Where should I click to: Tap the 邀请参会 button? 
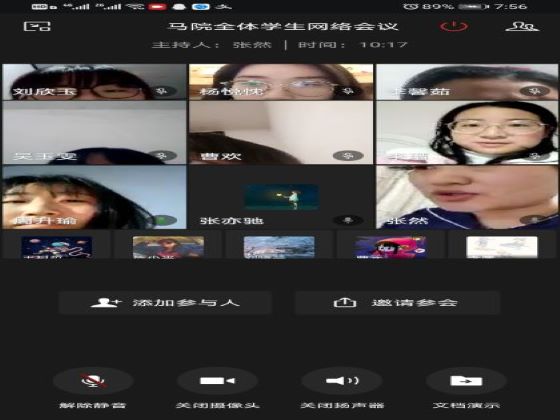(397, 303)
